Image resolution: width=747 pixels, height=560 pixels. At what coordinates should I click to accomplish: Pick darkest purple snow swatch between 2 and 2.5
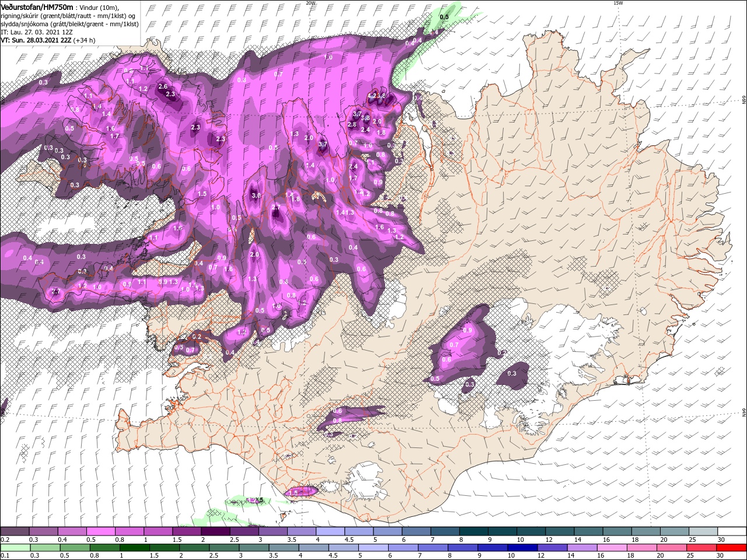coord(215,531)
